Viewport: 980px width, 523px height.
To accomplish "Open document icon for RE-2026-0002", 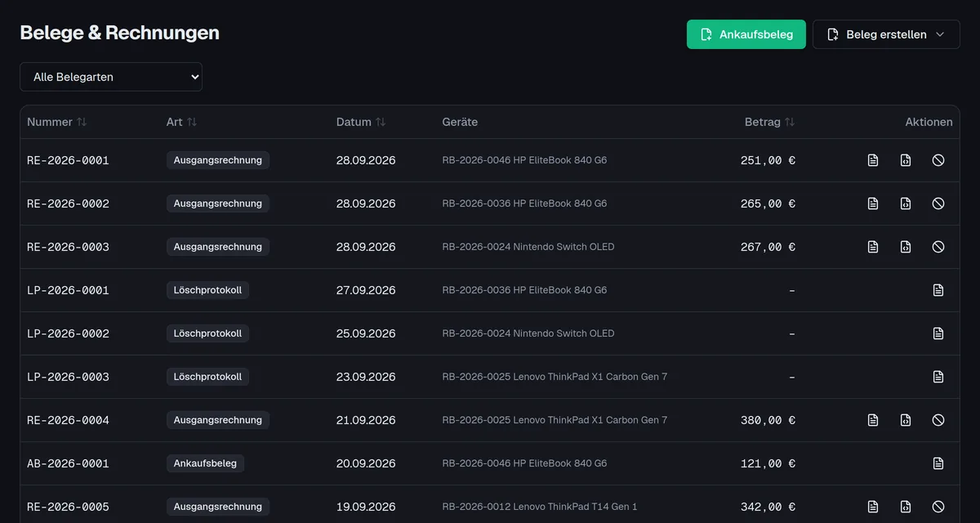I will (x=873, y=203).
